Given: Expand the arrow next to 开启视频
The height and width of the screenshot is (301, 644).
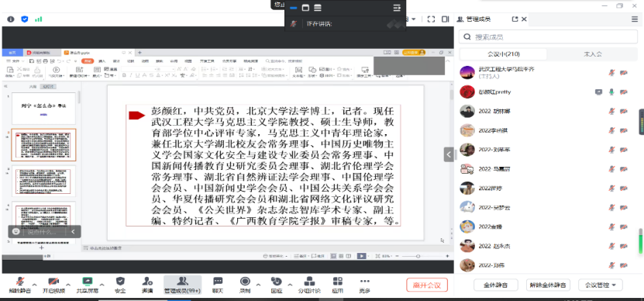Looking at the screenshot, I should click(x=68, y=285).
